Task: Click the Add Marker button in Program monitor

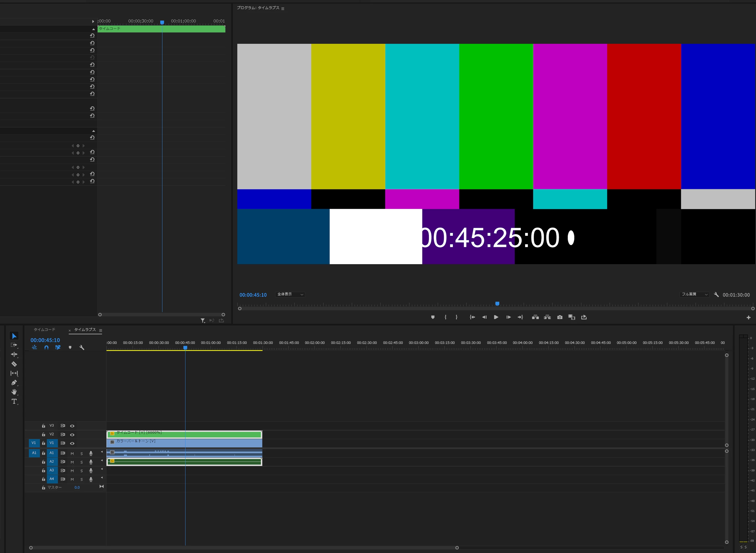Action: 433,317
